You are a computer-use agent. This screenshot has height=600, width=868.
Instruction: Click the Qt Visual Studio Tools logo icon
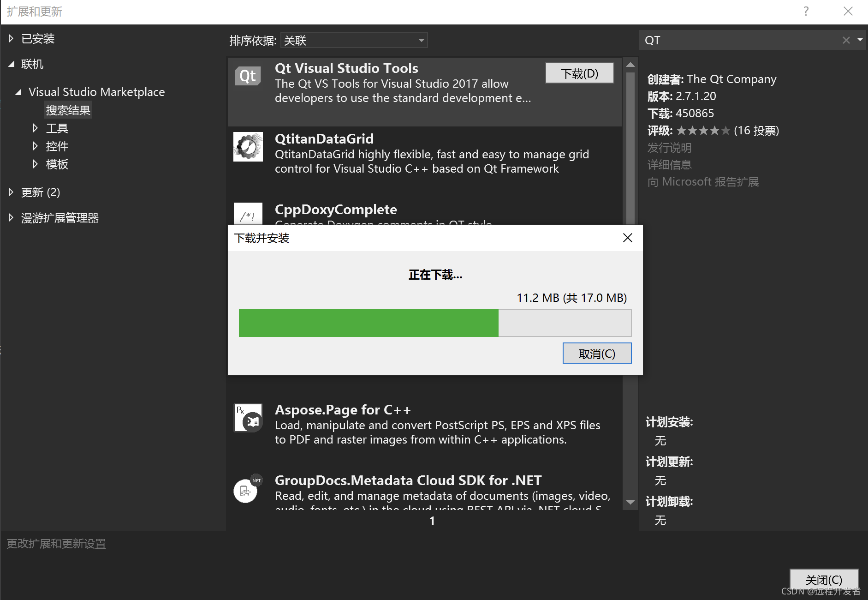(248, 76)
